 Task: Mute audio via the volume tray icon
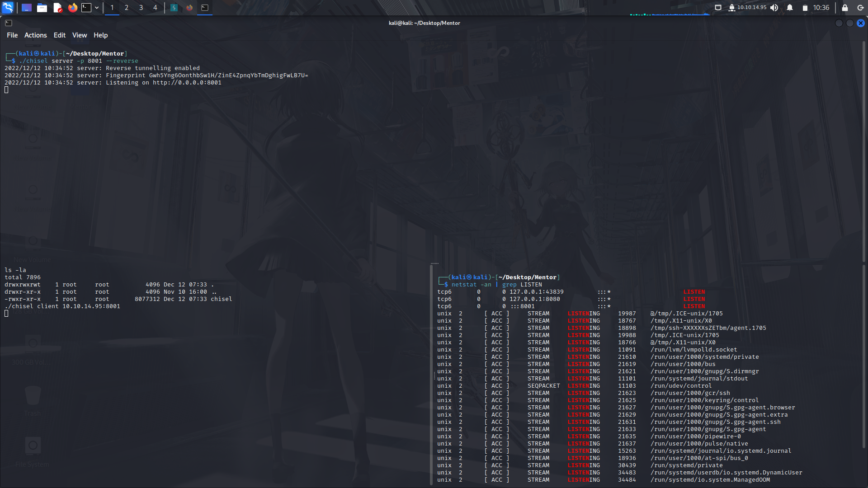pos(774,8)
